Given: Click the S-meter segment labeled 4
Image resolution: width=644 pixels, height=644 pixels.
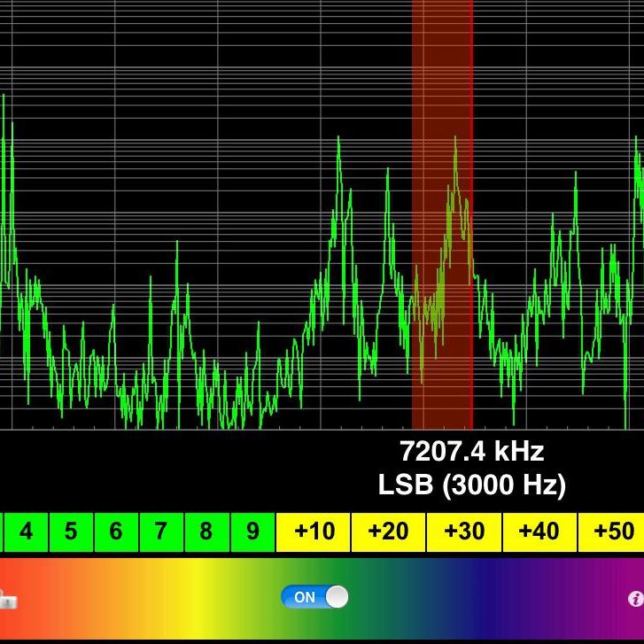Looking at the screenshot, I should point(26,531).
